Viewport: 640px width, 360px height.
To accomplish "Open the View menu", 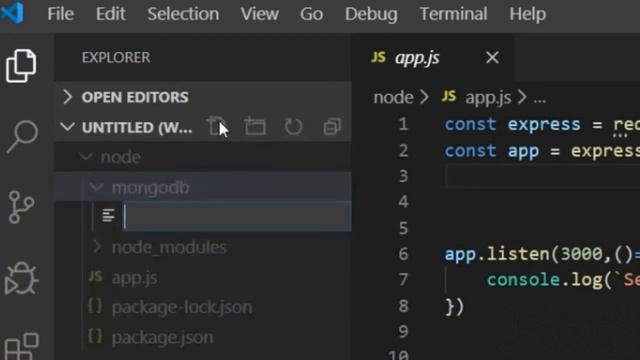I will coord(260,14).
